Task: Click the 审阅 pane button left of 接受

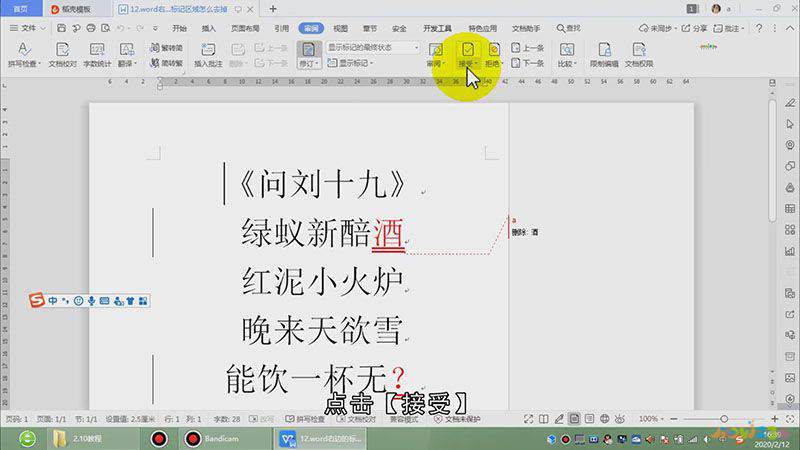Action: coord(436,55)
